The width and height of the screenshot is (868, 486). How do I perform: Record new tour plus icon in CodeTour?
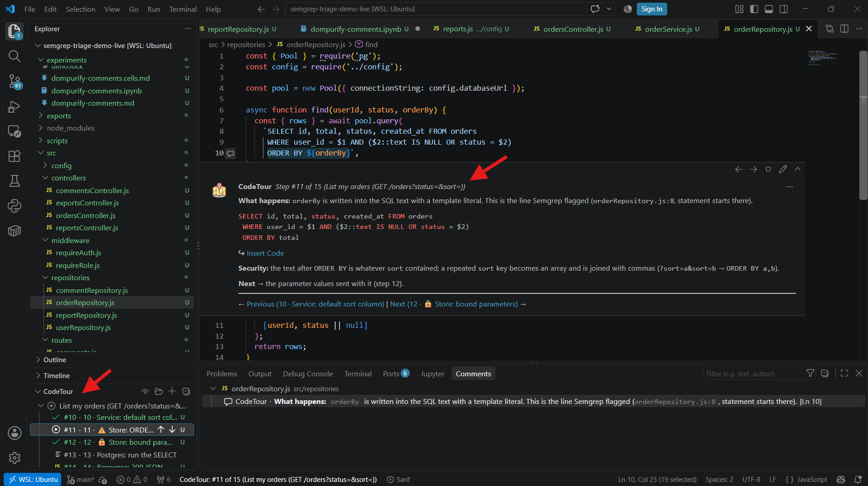point(172,391)
